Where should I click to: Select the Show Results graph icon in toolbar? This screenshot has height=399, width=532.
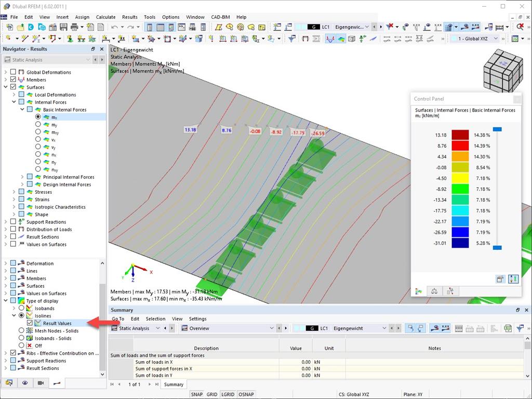pyautogui.click(x=330, y=39)
